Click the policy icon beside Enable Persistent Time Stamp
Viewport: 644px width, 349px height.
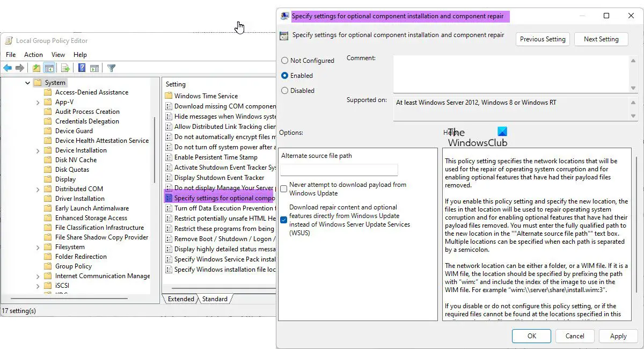[x=169, y=157]
